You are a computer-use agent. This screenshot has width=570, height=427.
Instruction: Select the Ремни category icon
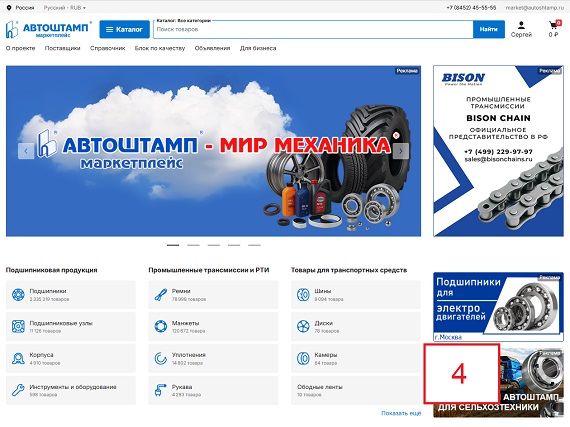(160, 294)
